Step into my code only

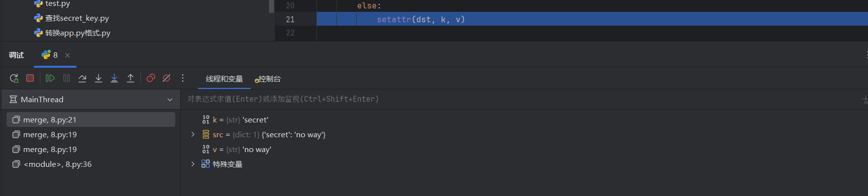114,78
